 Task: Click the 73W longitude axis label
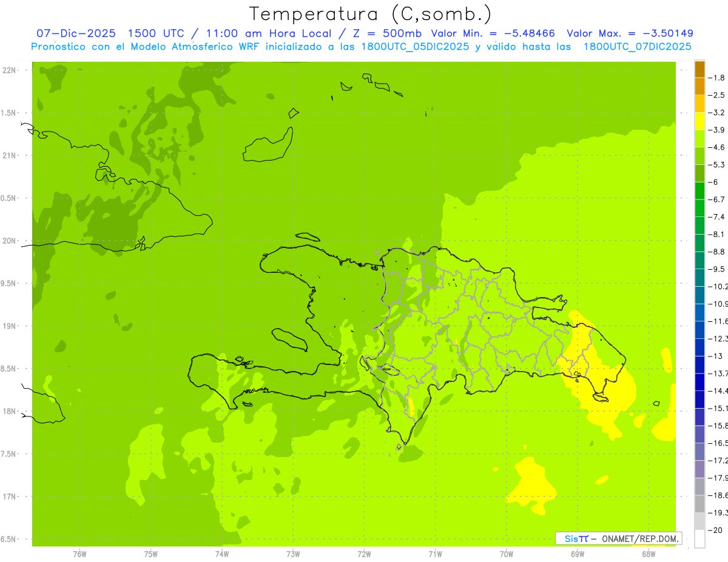[x=293, y=554]
